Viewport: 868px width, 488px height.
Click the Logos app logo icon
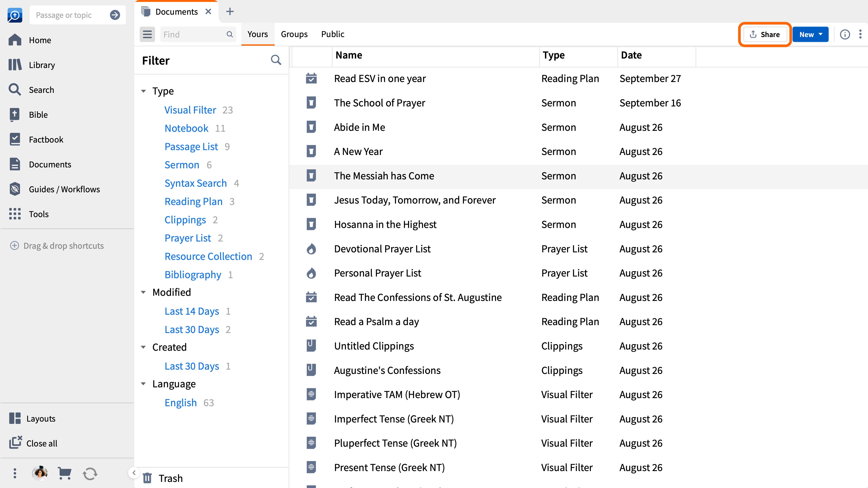click(15, 15)
